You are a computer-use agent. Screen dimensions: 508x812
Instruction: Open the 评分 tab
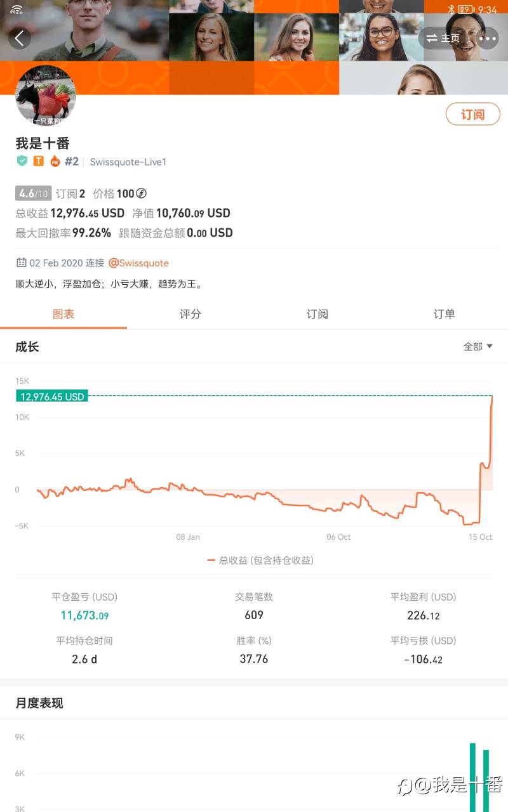(190, 314)
